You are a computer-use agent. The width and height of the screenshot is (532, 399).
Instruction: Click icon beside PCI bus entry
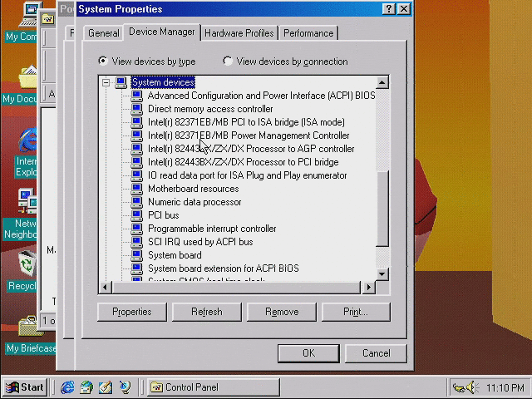point(136,215)
